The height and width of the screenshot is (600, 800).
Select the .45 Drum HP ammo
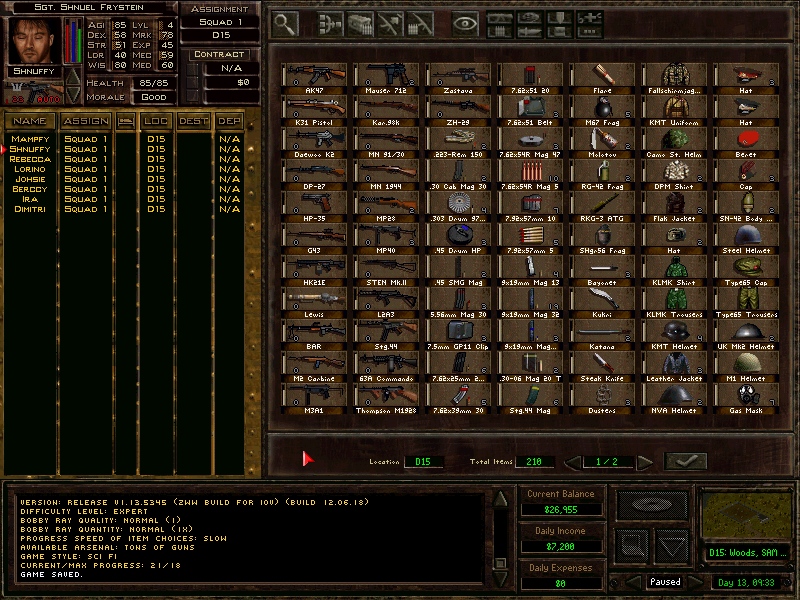(458, 239)
